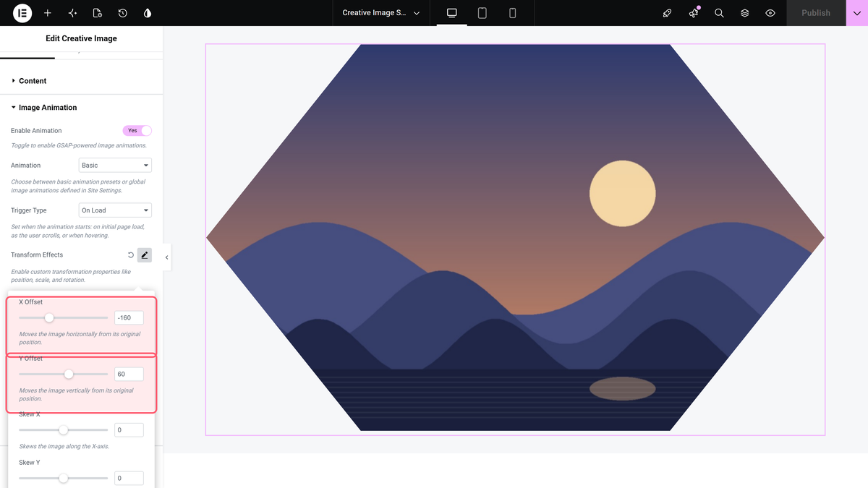Open the Trigger Type dropdown set to On Load
This screenshot has height=488, width=868.
point(115,210)
